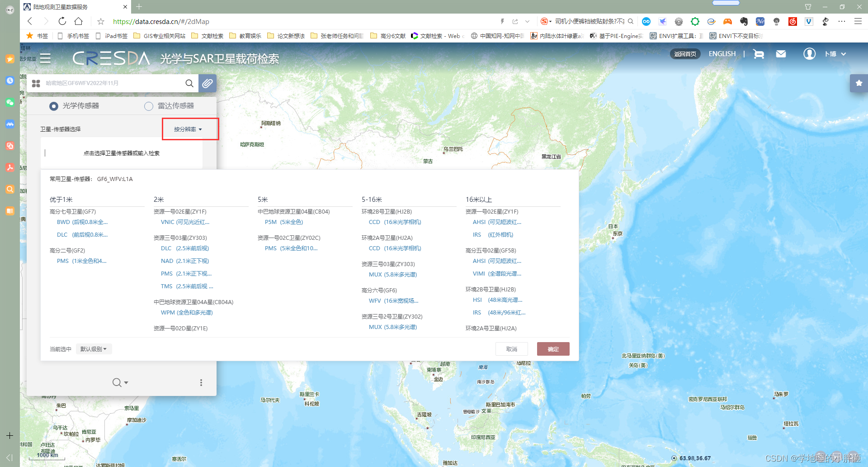Go to browser home page icon

point(79,21)
